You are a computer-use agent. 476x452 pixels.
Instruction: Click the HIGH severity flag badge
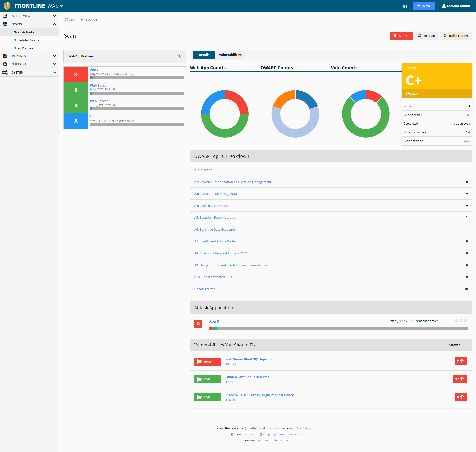tap(208, 362)
